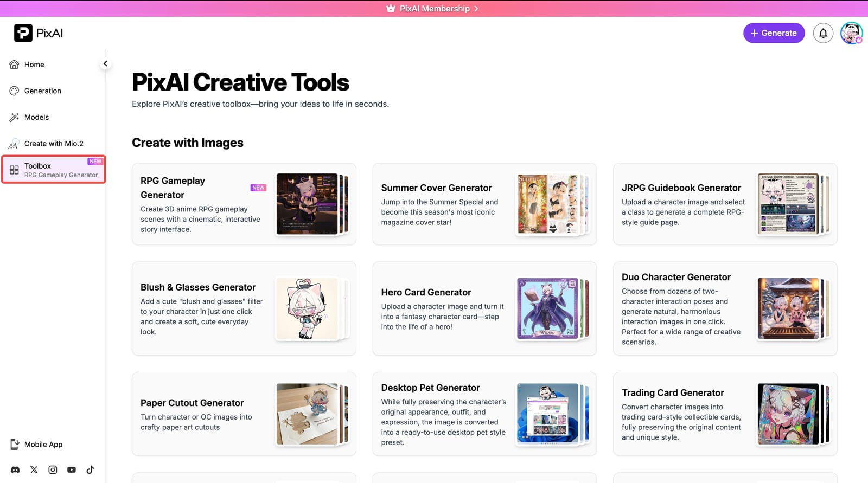
Task: Click the crown icon in membership banner
Action: pos(391,8)
